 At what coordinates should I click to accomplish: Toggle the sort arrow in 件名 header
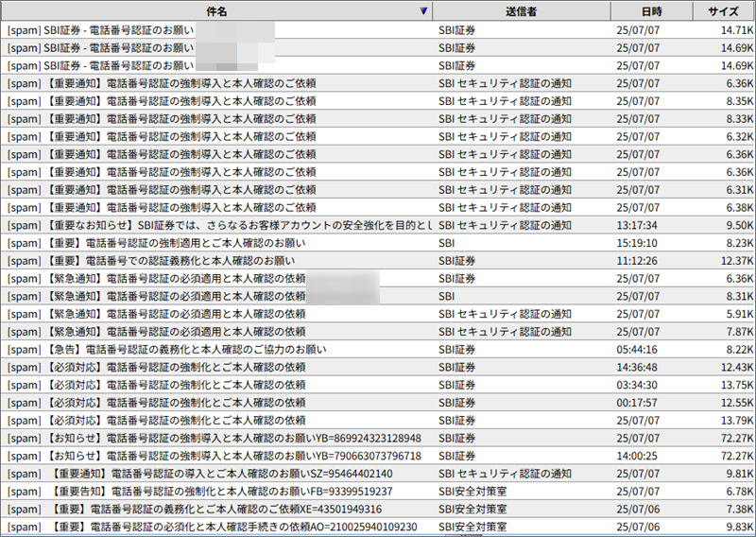[x=423, y=11]
